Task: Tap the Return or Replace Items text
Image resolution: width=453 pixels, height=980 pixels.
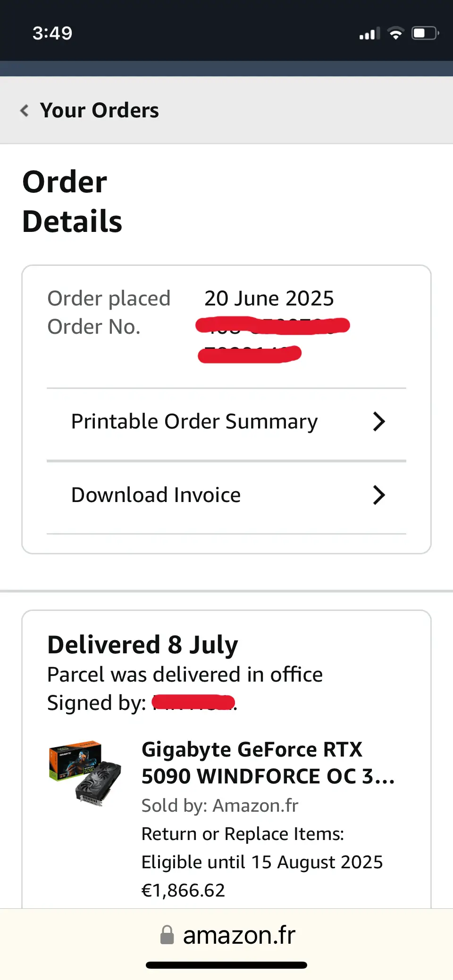Action: 243,834
